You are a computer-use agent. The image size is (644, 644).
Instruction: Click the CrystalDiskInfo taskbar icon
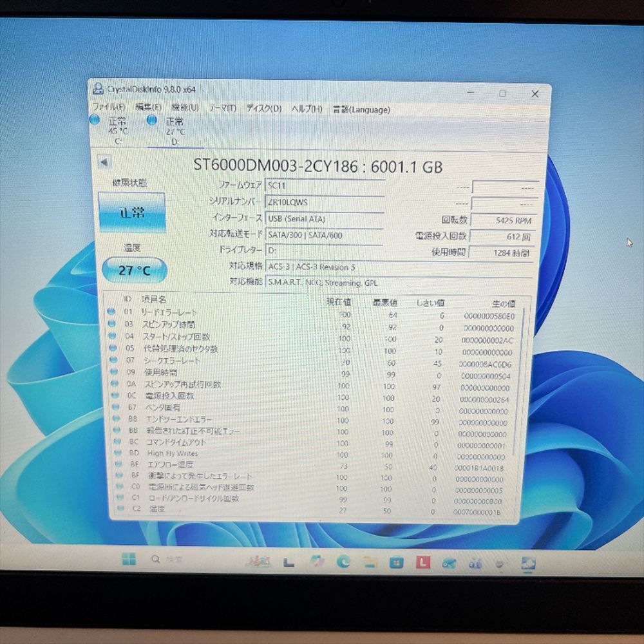point(528,563)
